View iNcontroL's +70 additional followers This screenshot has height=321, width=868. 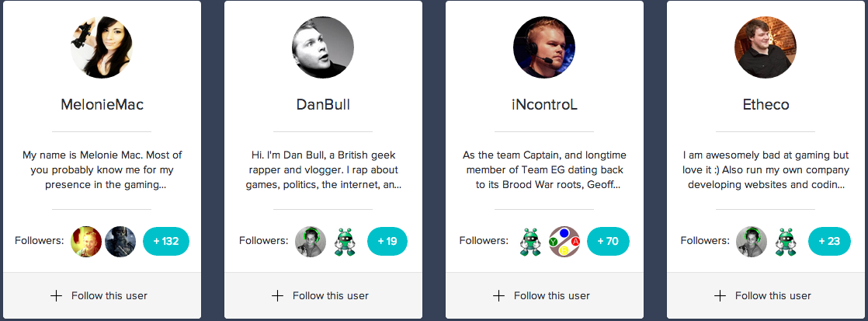pyautogui.click(x=608, y=241)
